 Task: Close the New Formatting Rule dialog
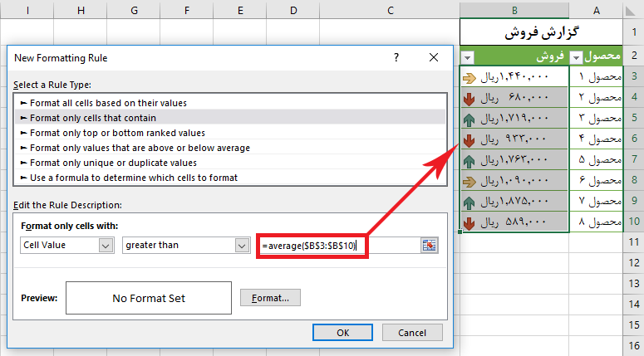point(433,57)
